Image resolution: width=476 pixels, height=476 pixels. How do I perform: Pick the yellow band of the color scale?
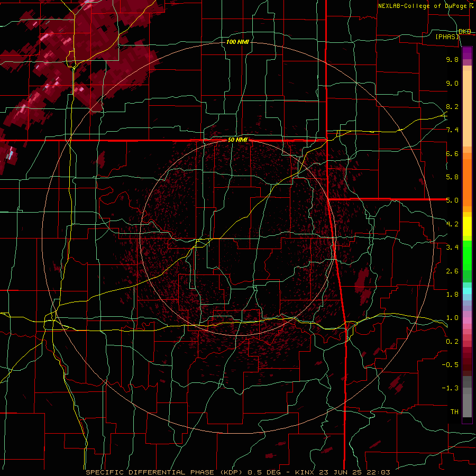click(x=467, y=226)
